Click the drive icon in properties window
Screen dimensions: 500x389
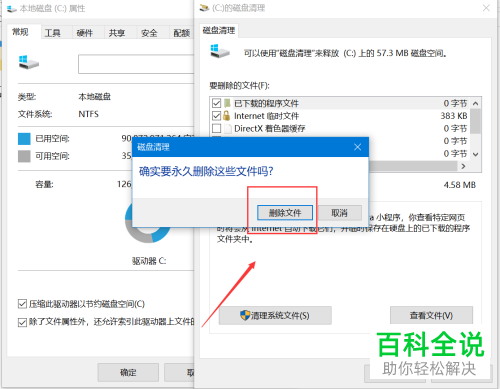(x=29, y=62)
